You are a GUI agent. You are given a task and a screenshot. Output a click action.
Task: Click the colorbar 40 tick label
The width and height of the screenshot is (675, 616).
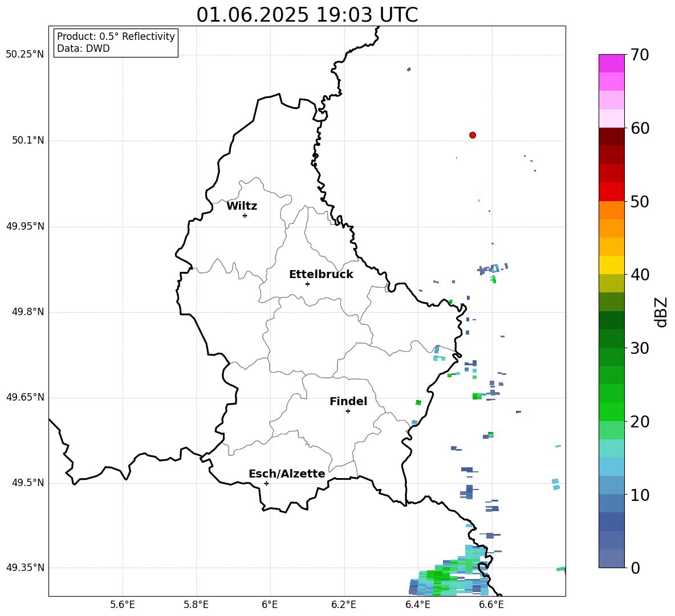[640, 275]
